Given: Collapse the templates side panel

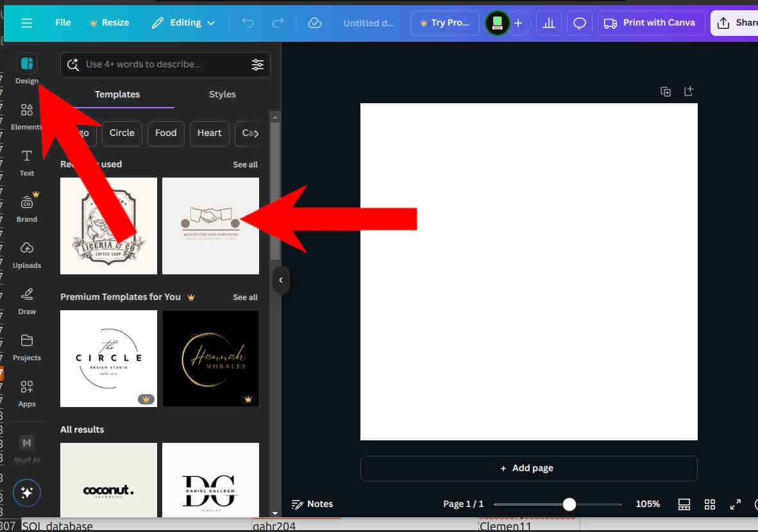Looking at the screenshot, I should tap(281, 280).
